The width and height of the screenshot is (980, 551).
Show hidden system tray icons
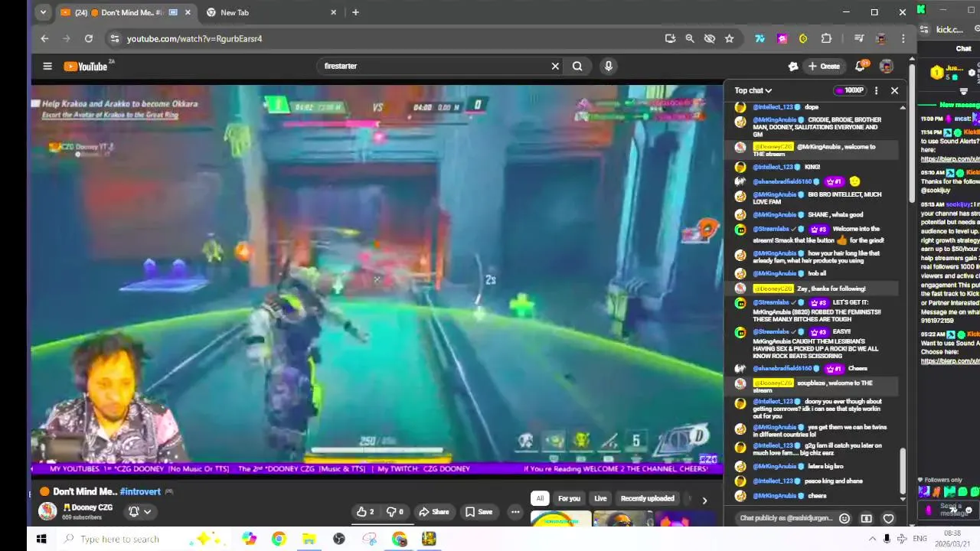(x=872, y=539)
